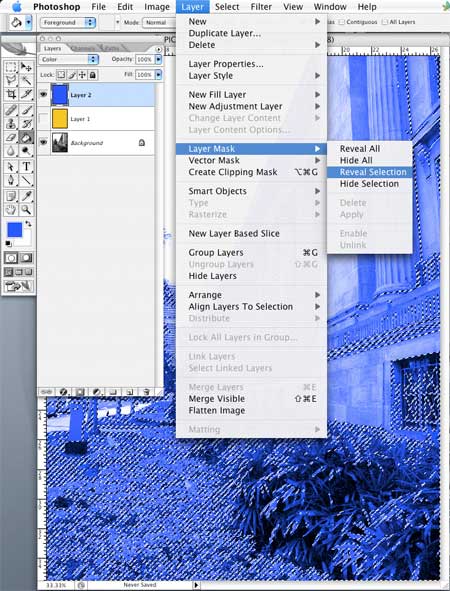
Task: Select the Type tool
Action: point(26,166)
